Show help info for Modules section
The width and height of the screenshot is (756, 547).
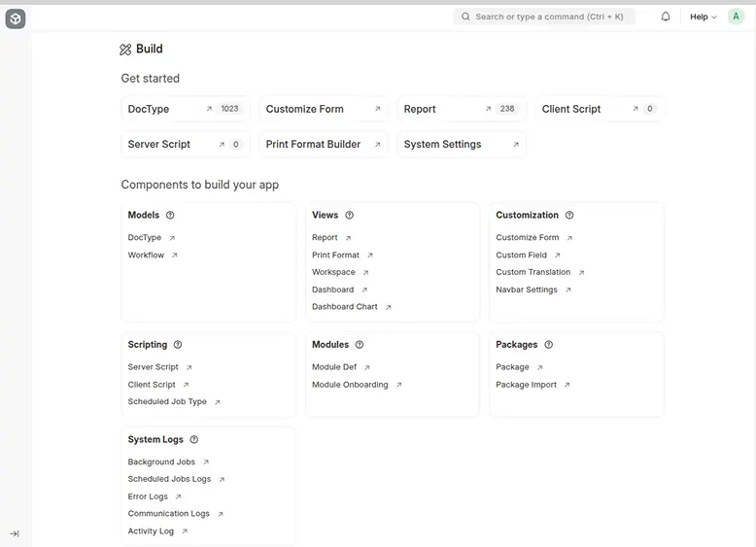360,345
